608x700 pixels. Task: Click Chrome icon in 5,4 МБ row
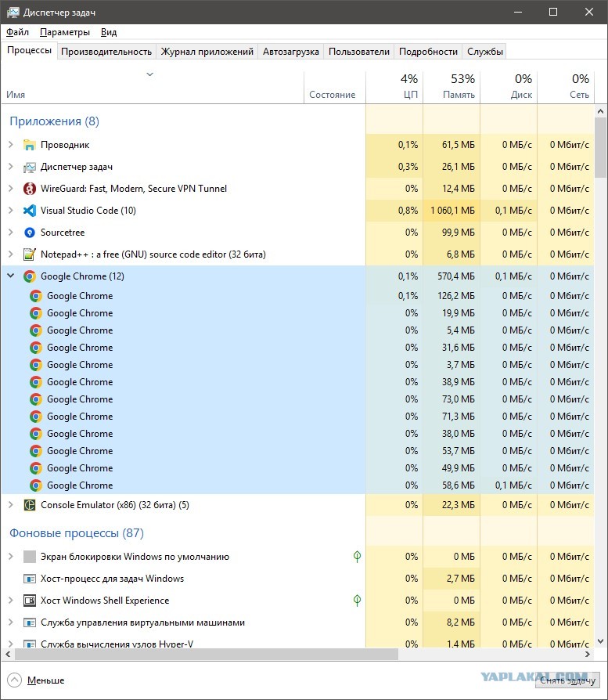36,330
